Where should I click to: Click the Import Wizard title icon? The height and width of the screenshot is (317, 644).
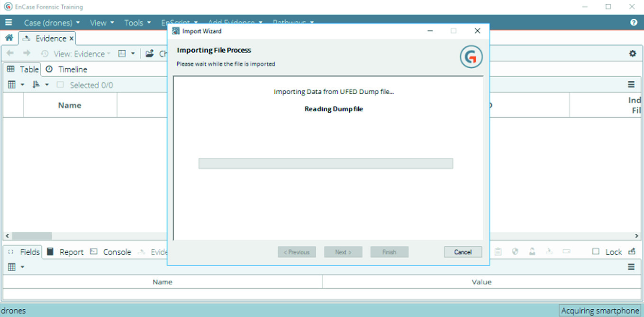[176, 31]
